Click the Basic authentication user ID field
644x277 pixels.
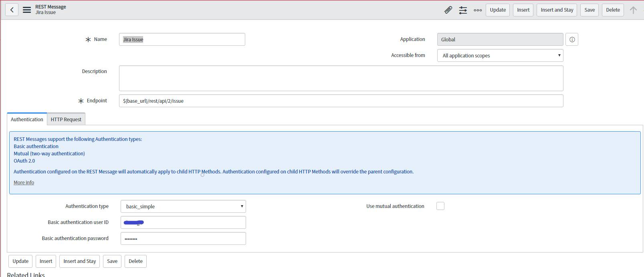click(x=183, y=222)
